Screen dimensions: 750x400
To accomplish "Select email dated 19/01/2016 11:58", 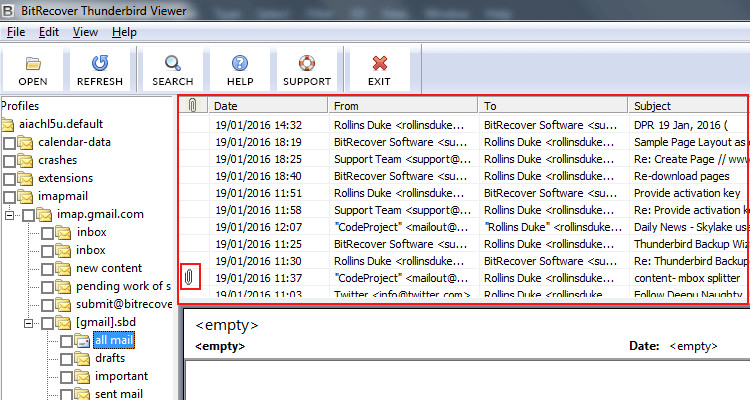I will click(x=463, y=210).
